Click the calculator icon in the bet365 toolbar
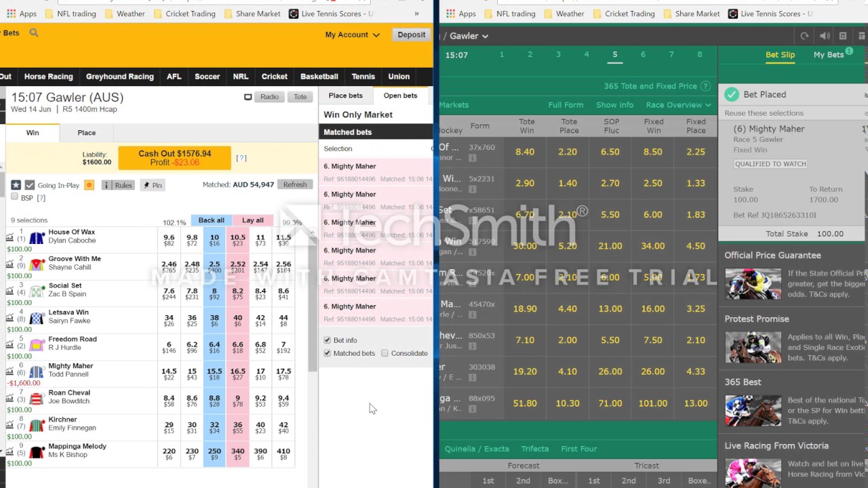This screenshot has width=868, height=488. click(x=843, y=36)
